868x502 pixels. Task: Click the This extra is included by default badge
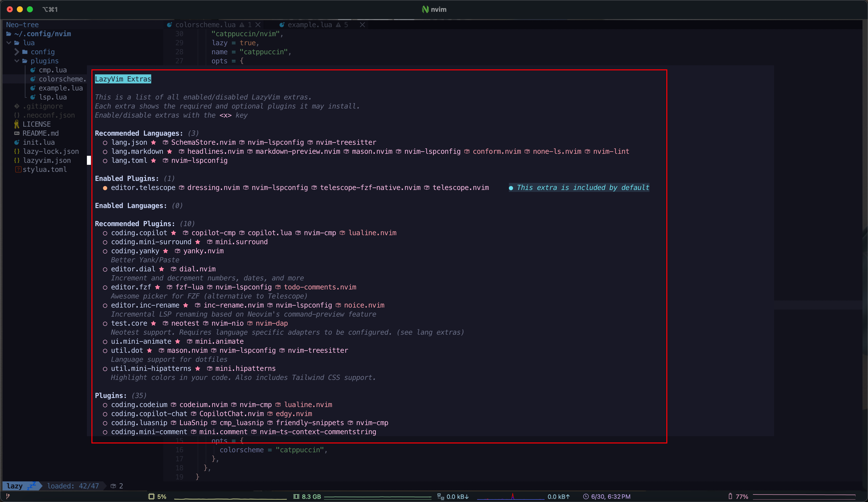[x=579, y=188]
